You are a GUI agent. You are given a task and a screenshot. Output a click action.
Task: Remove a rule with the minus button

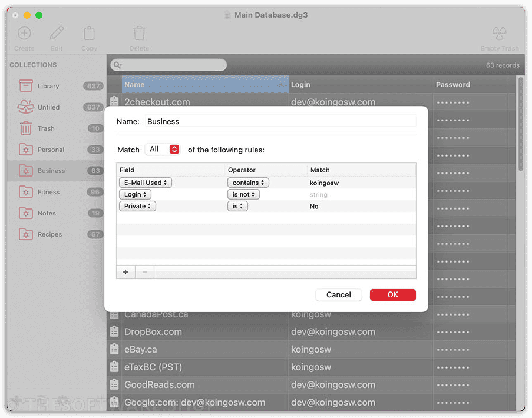145,272
